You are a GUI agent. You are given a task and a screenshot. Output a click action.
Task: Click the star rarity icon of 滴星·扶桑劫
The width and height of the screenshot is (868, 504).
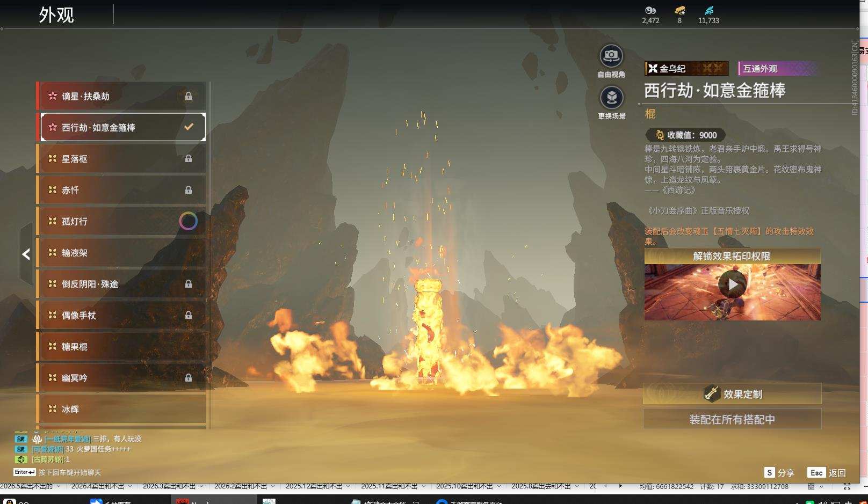(x=53, y=96)
